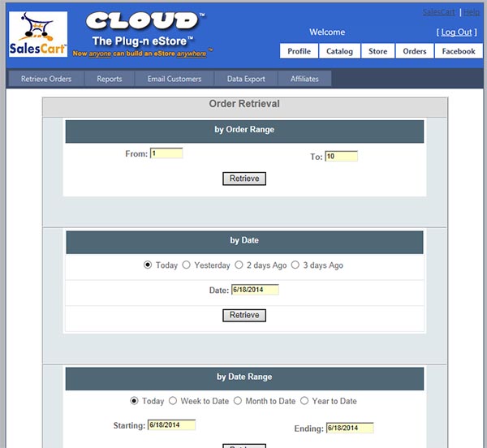Click the Ending date input field
Viewport: 487px width, 448px height.
pos(350,428)
